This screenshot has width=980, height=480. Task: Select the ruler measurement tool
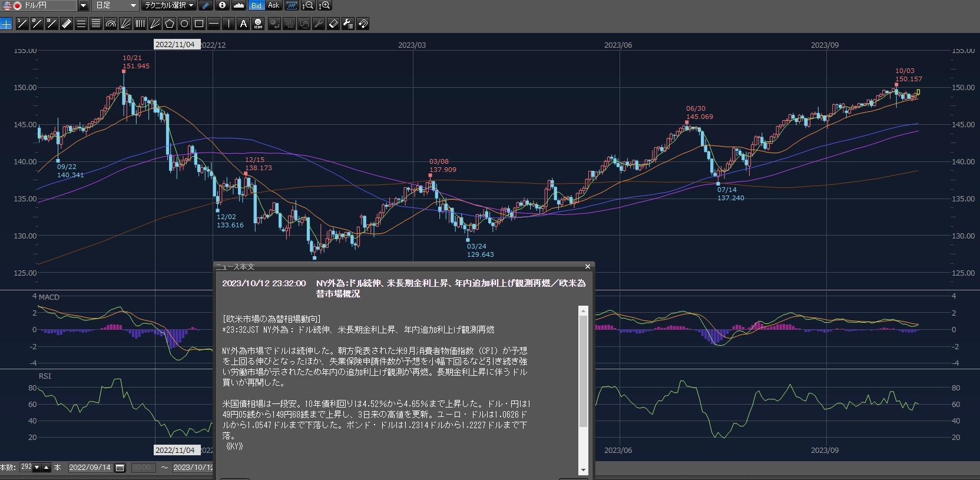pos(67,24)
